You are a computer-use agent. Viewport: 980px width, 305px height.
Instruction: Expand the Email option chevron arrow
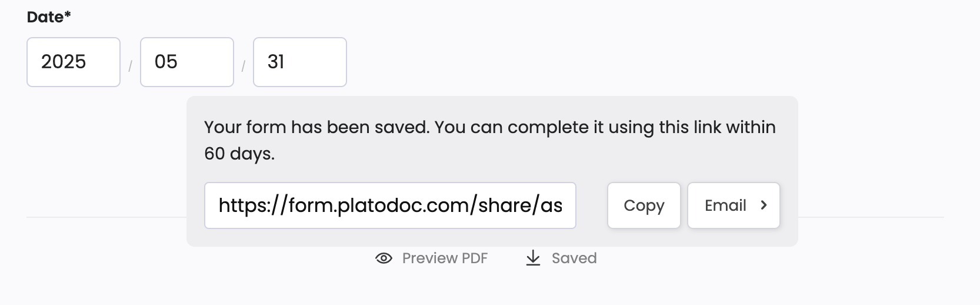764,205
